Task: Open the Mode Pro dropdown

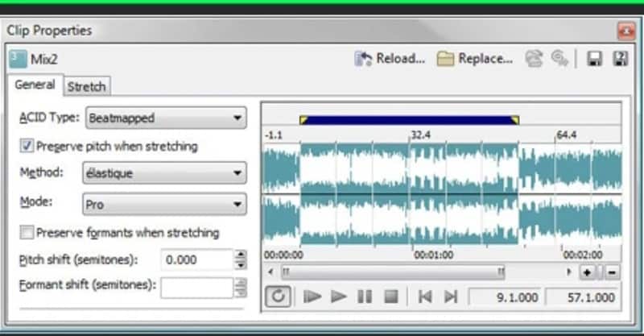Action: point(165,204)
